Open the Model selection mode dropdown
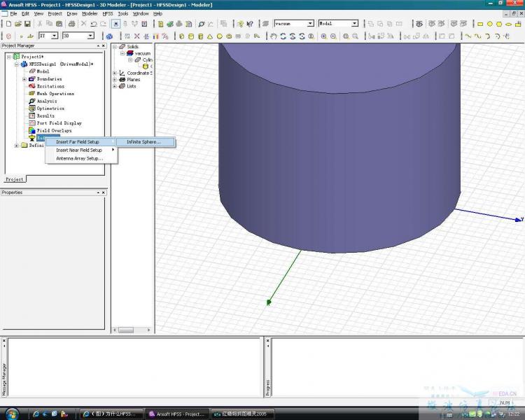The height and width of the screenshot is (420, 525). (354, 24)
